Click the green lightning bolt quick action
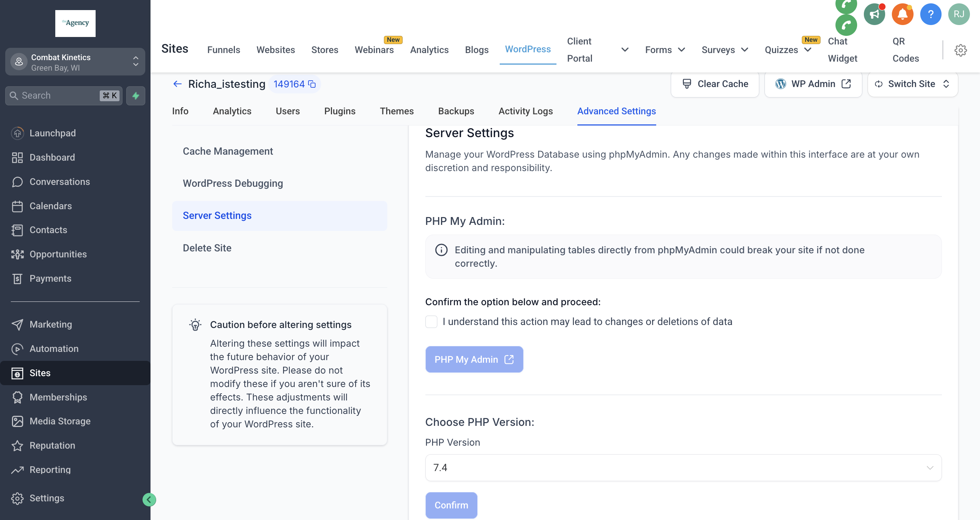 [136, 96]
